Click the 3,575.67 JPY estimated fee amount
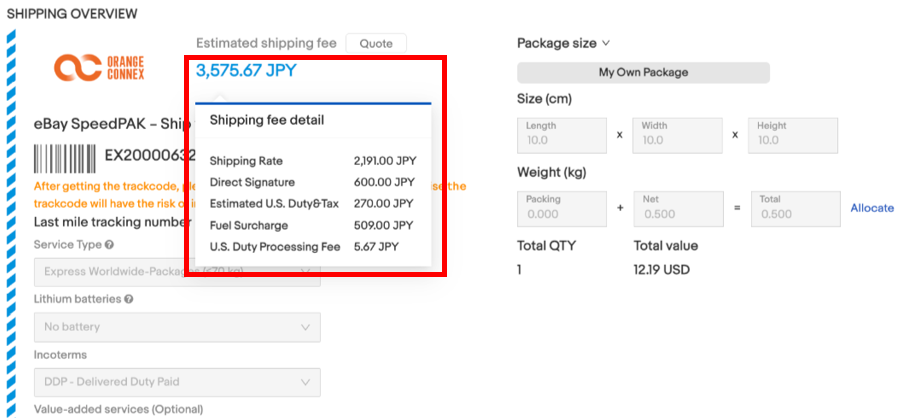The height and width of the screenshot is (418, 898). (x=246, y=70)
